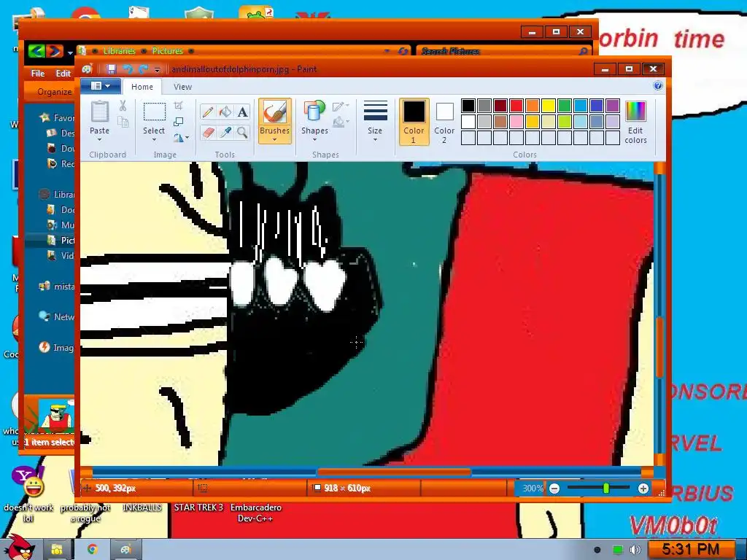Select Color 1 foreground swatch
The height and width of the screenshot is (560, 747).
tap(414, 122)
